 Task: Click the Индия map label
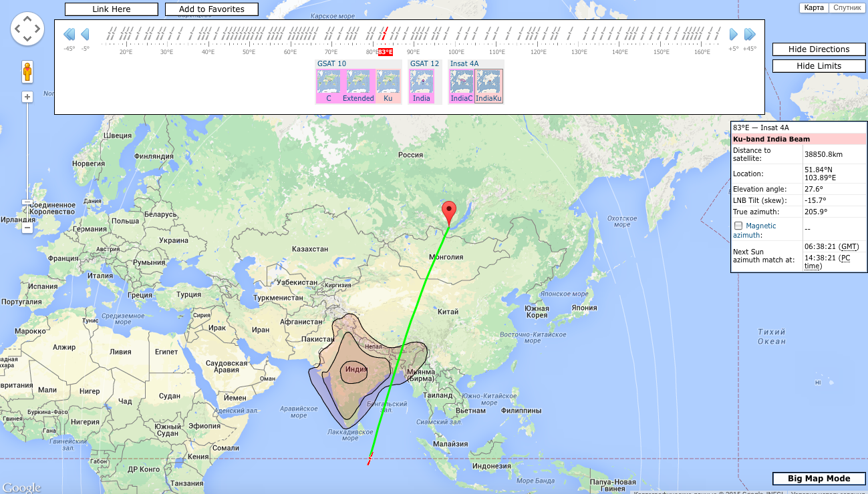click(356, 369)
